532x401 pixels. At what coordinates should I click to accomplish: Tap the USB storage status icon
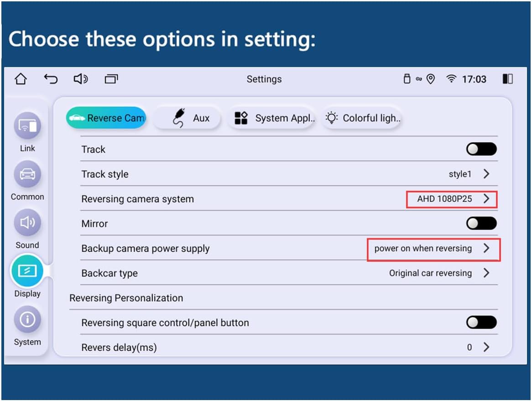[407, 79]
